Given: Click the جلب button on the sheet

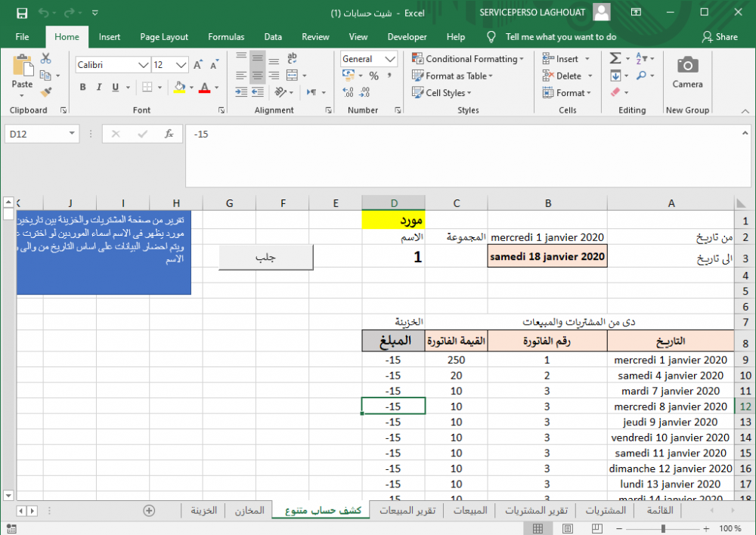Looking at the screenshot, I should 265,258.
